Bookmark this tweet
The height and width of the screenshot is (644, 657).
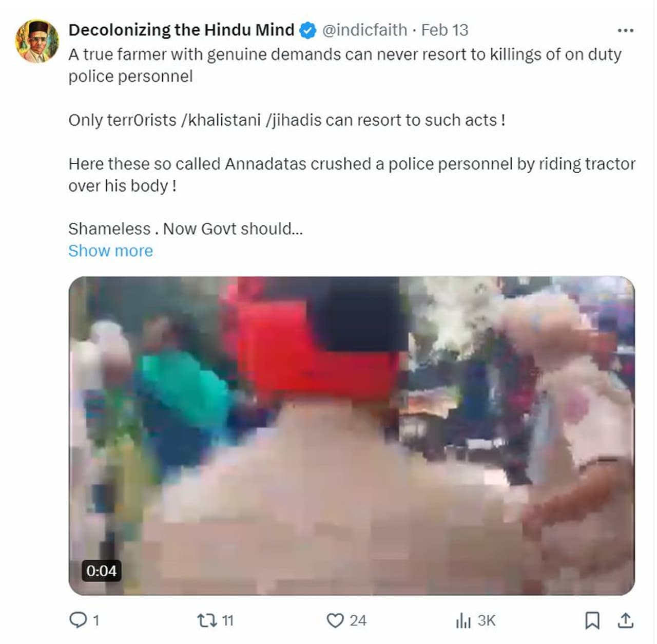click(592, 620)
